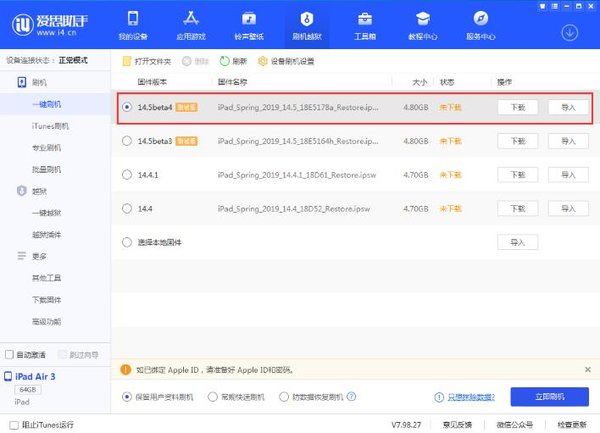Select iTunes刷机 in sidebar

[x=50, y=126]
